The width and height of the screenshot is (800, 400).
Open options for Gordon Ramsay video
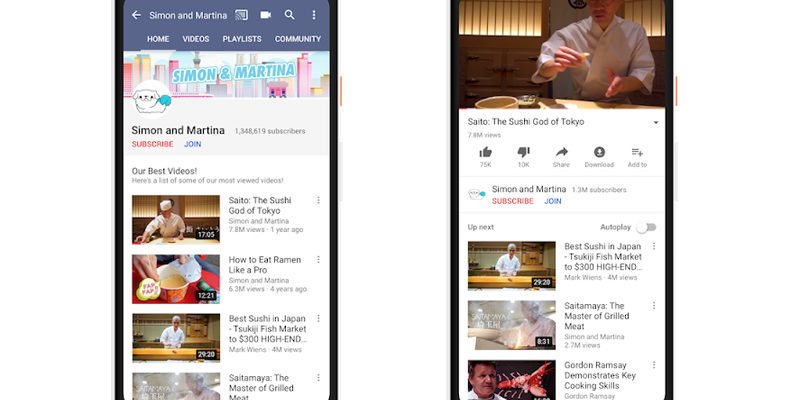point(654,365)
